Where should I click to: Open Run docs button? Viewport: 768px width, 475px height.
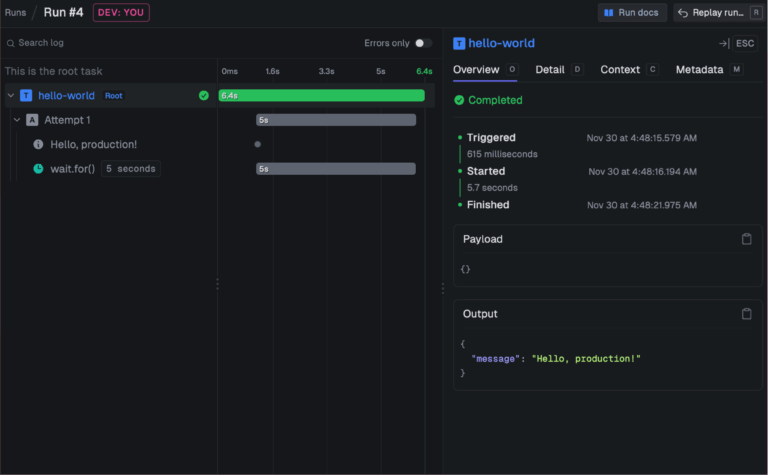coord(632,13)
